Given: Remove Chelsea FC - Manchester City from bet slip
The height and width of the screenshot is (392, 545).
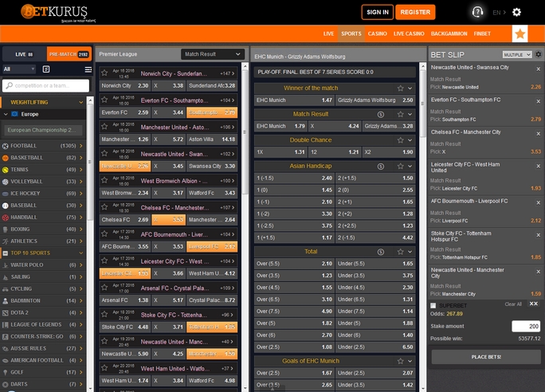Looking at the screenshot, I should click(x=538, y=134).
